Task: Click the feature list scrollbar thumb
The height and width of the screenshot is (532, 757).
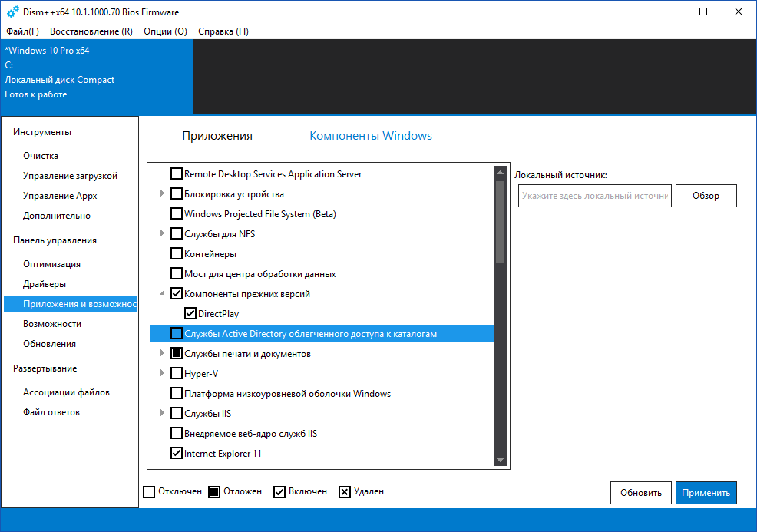Action: point(500,222)
